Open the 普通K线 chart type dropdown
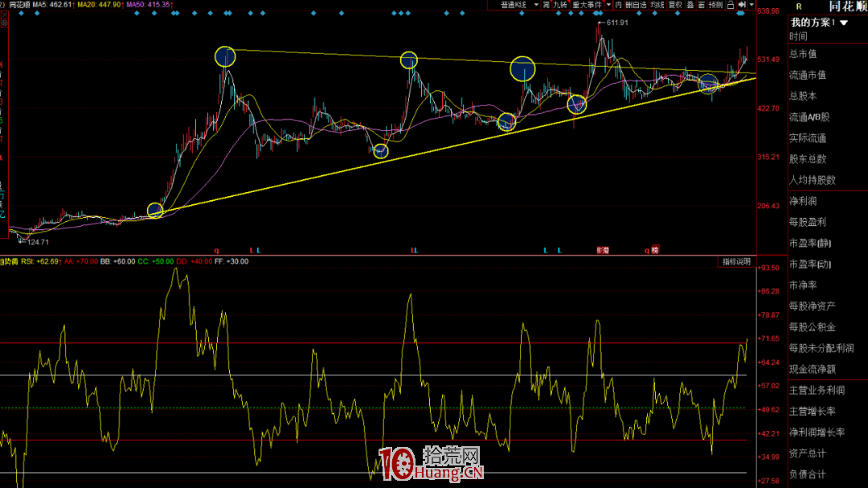The height and width of the screenshot is (488, 868). tap(514, 5)
